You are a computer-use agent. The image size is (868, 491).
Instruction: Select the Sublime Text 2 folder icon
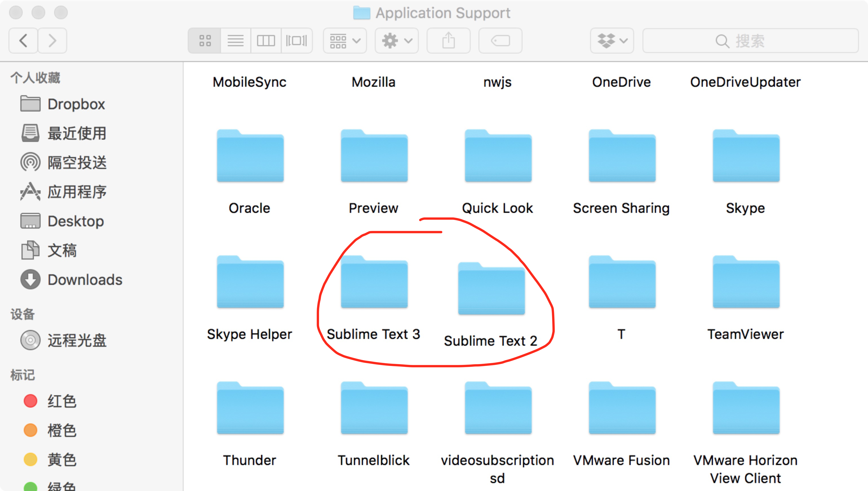point(491,289)
